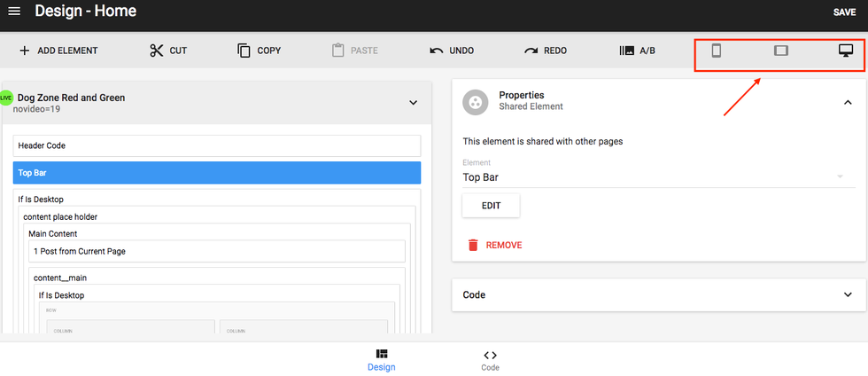Open the hamburger navigation menu
Screen dimensions: 868x376
tap(14, 12)
